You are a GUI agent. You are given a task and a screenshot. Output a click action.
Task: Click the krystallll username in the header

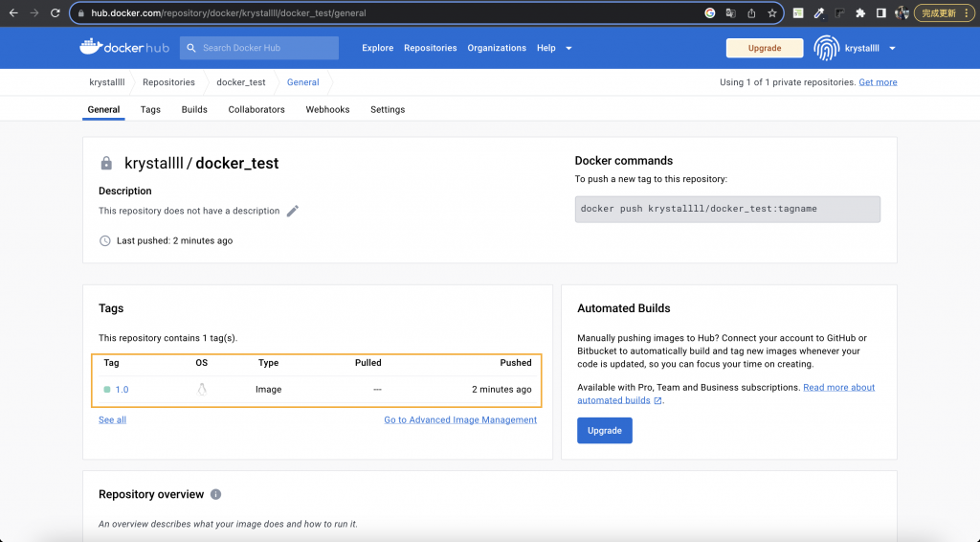pyautogui.click(x=862, y=48)
